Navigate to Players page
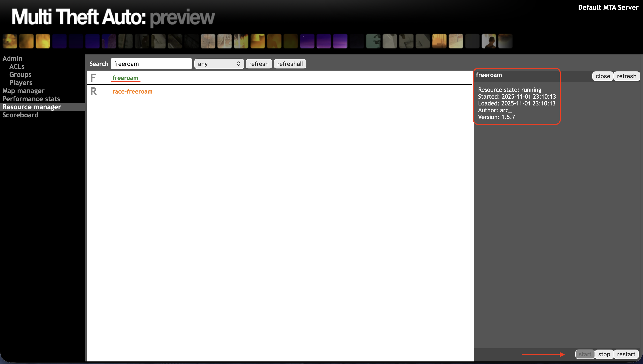Viewport: 643px width, 364px height. tap(21, 82)
